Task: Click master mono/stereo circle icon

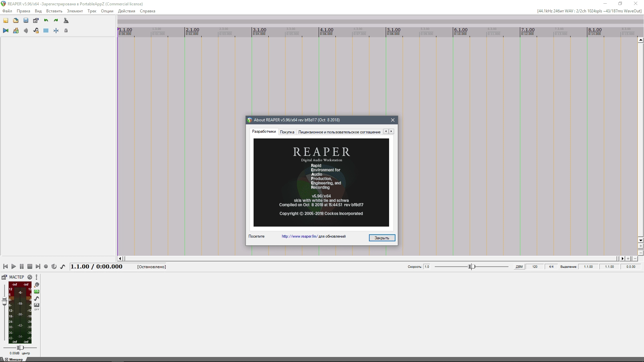Action: [30, 277]
